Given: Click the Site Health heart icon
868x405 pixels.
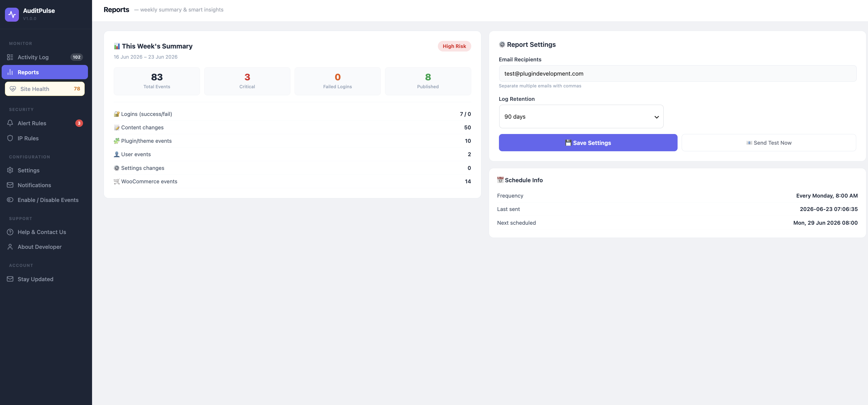Looking at the screenshot, I should [x=13, y=89].
